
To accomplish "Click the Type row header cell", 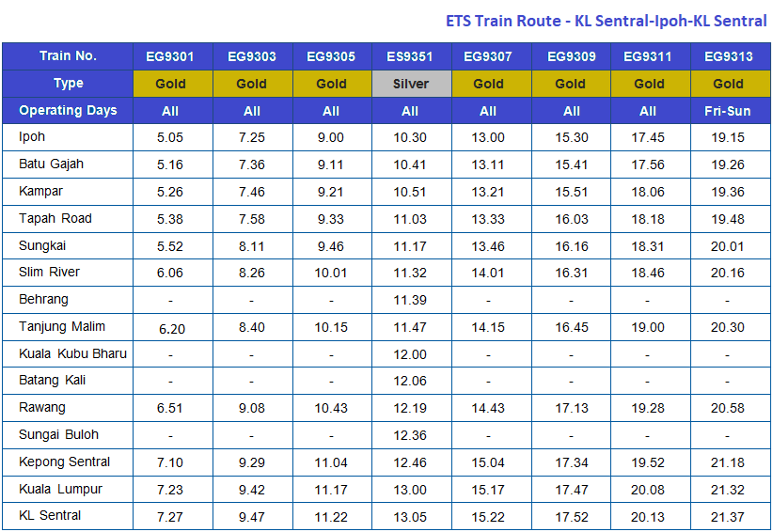I will coord(68,84).
